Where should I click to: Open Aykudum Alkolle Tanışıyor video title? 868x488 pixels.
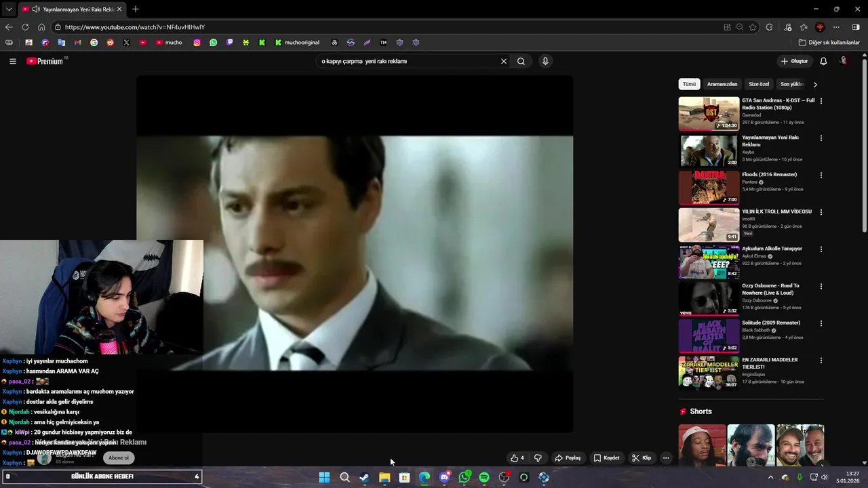click(772, 249)
